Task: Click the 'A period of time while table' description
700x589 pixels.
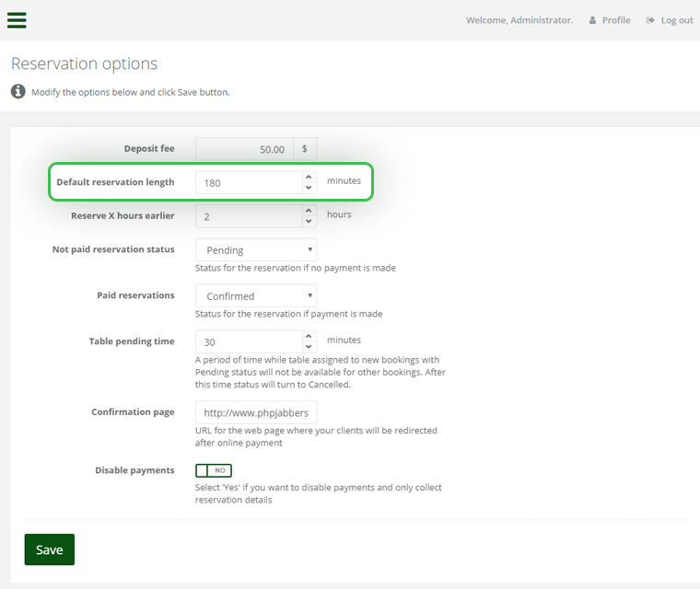Action: [321, 372]
